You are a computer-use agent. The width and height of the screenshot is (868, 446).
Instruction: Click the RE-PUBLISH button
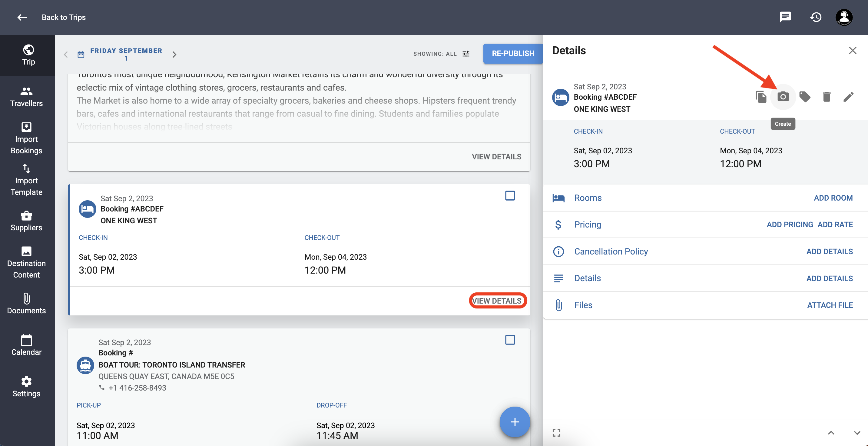(513, 54)
